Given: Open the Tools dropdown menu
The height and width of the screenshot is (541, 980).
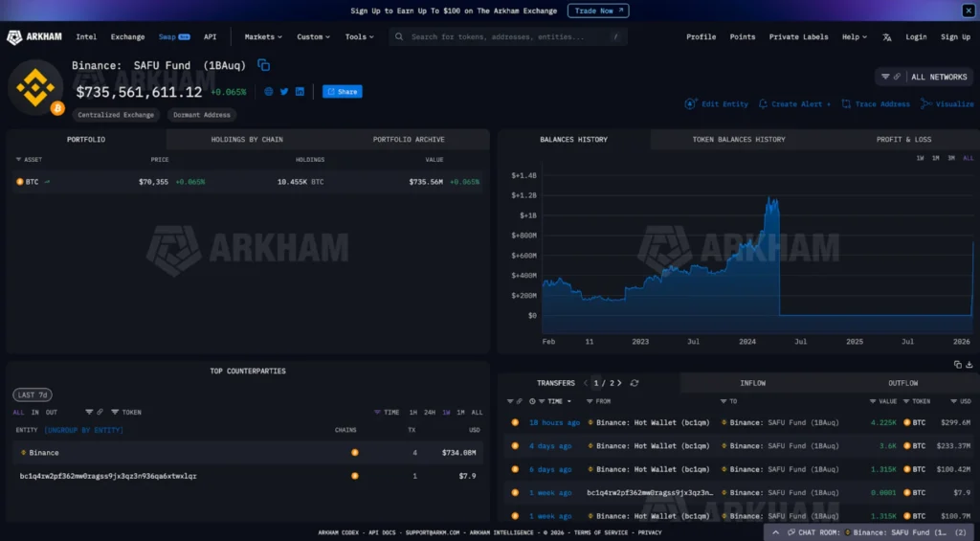Looking at the screenshot, I should click(x=361, y=37).
